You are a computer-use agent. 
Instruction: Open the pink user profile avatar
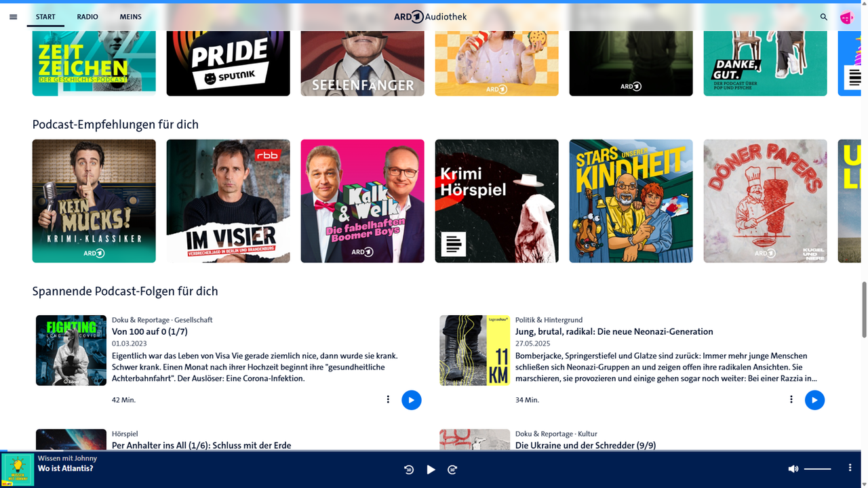[x=846, y=18]
